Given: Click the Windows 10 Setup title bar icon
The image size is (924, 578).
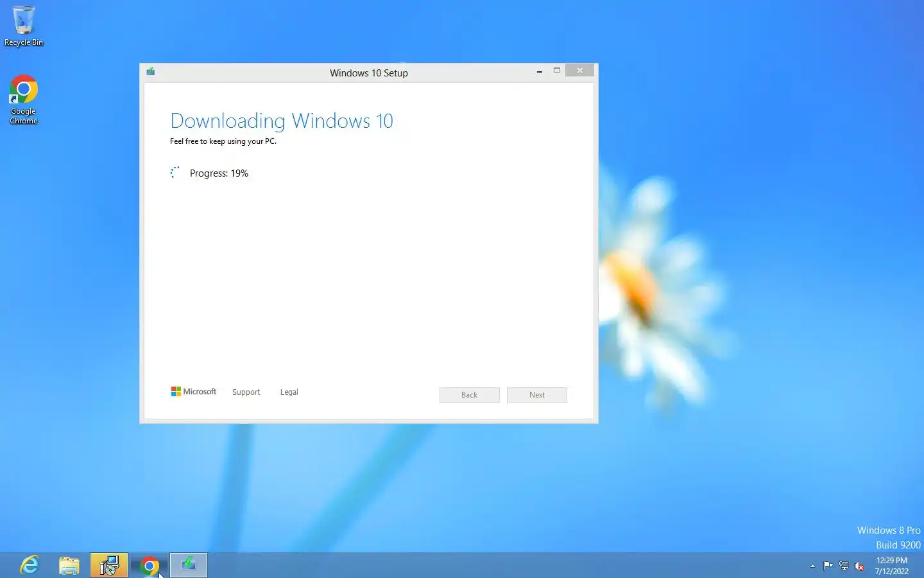Looking at the screenshot, I should (x=151, y=72).
